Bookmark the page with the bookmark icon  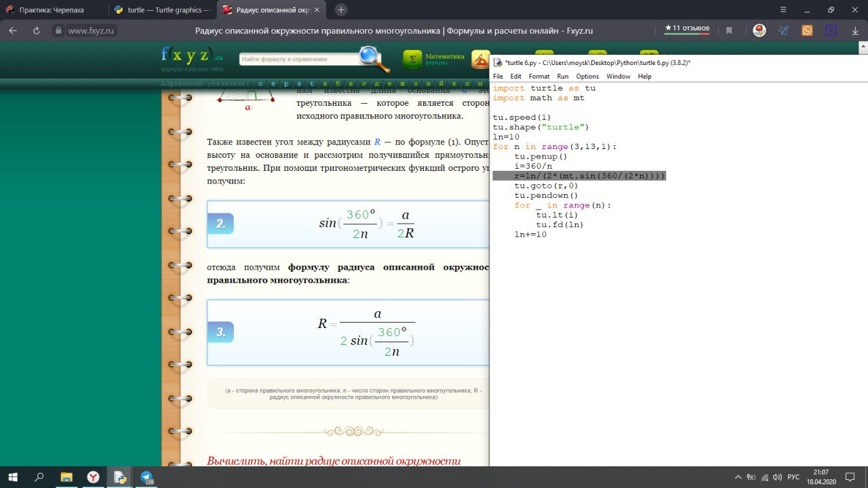[x=729, y=30]
